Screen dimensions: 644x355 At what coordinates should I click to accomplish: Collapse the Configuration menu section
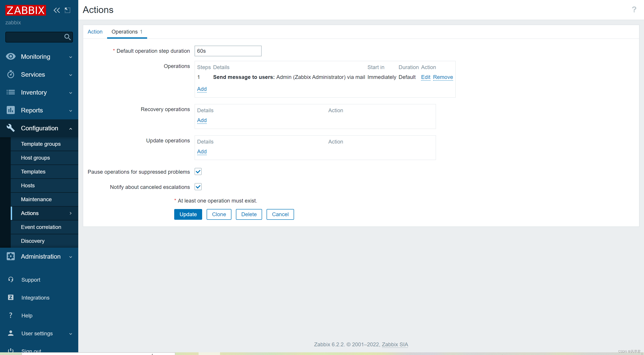pos(70,128)
